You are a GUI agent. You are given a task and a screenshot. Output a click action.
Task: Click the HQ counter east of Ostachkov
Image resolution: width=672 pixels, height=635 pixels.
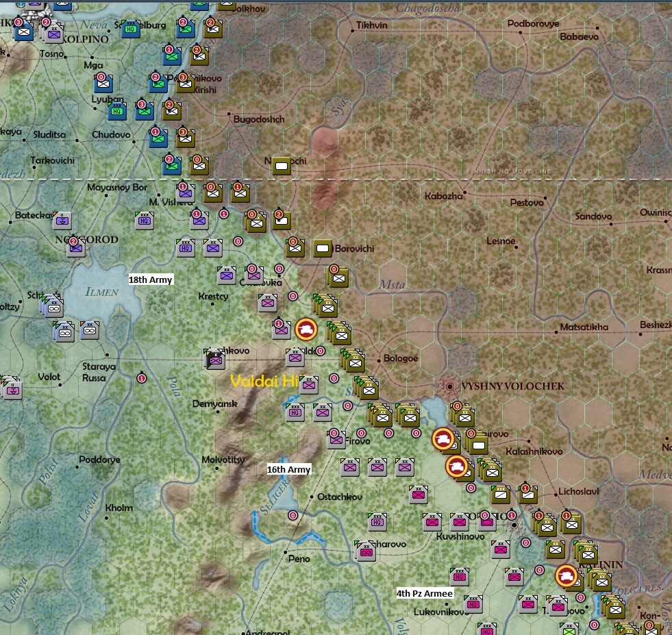click(x=377, y=521)
